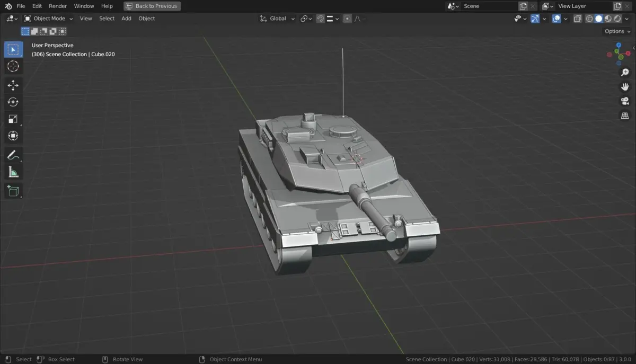The width and height of the screenshot is (636, 364).
Task: Switch to material preview shading
Action: pos(608,19)
